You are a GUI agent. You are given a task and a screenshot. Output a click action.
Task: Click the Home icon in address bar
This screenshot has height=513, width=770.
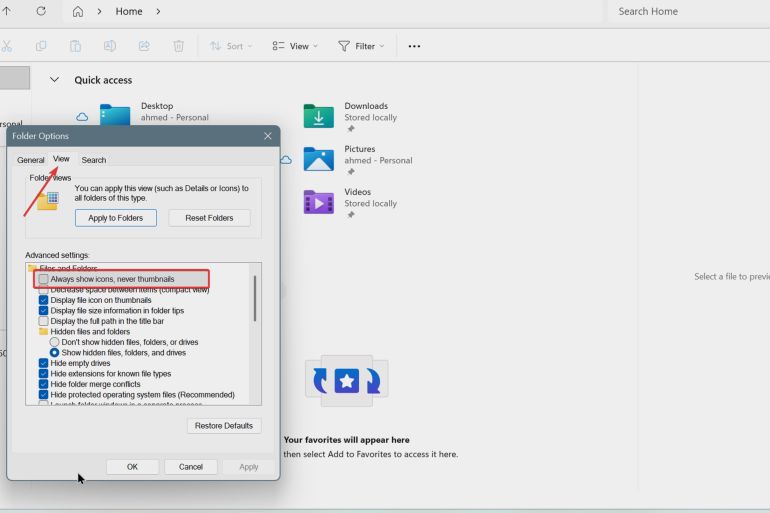pos(79,12)
